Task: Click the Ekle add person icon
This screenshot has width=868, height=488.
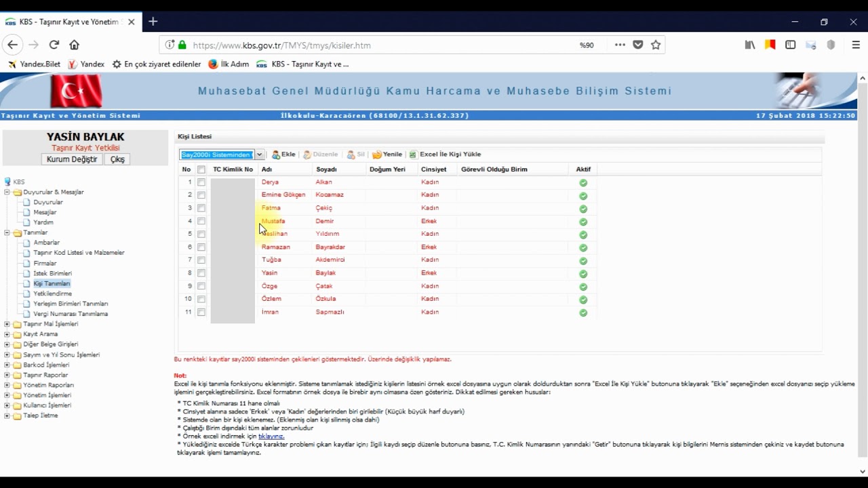Action: click(276, 155)
